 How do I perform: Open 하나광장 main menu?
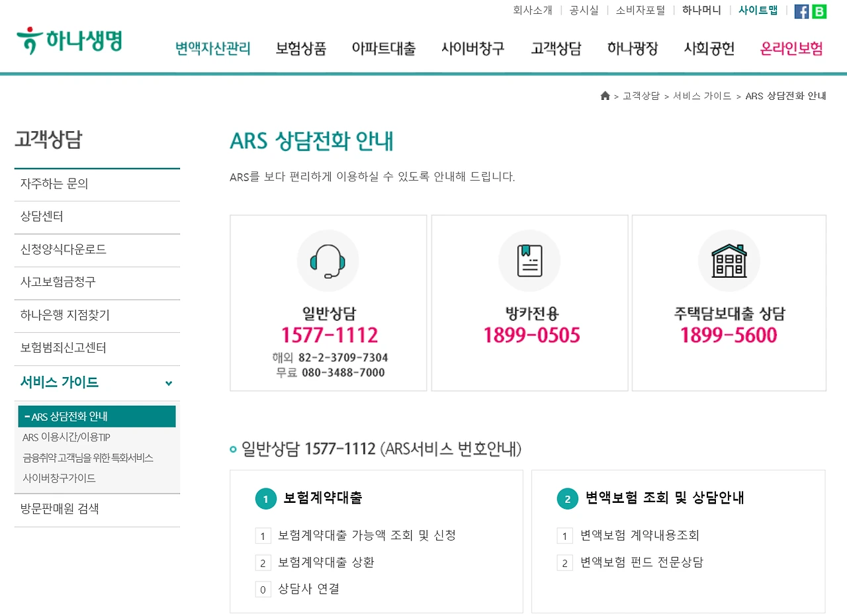pos(633,48)
